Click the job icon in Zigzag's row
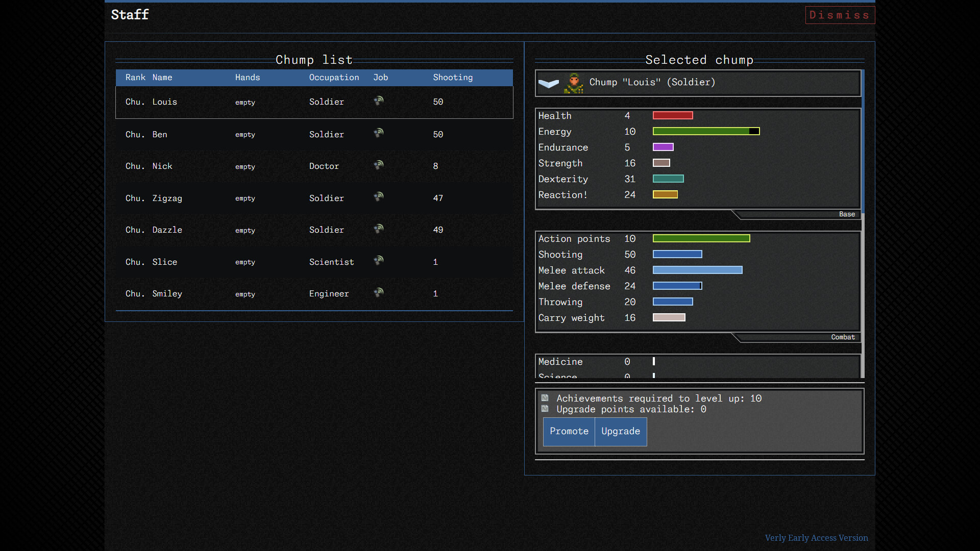980x551 pixels. tap(378, 197)
